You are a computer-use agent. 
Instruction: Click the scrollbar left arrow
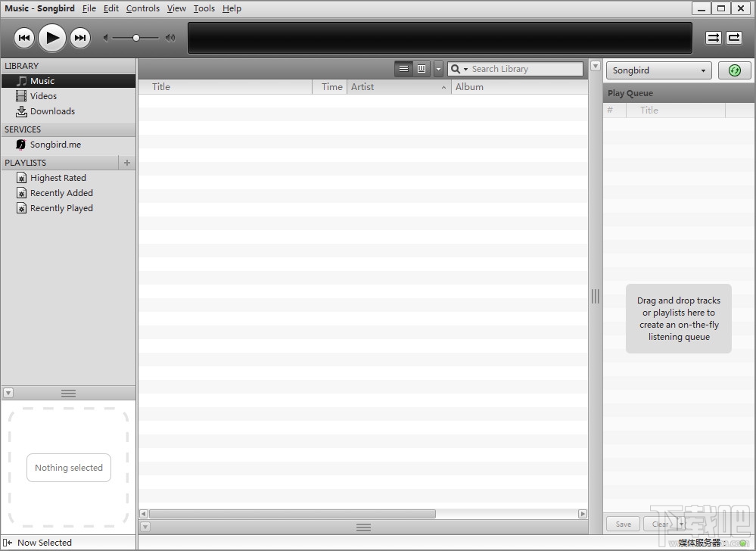point(144,514)
